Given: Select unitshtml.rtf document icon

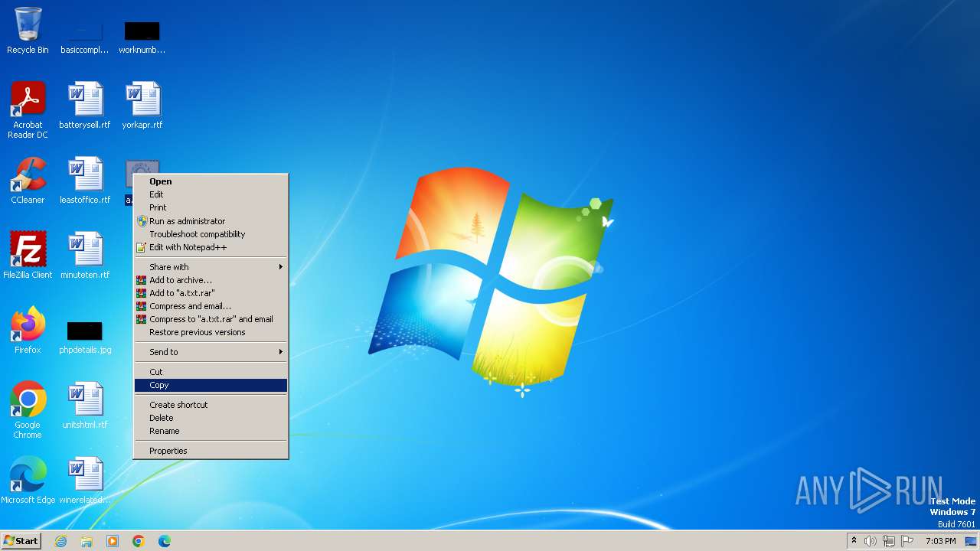Looking at the screenshot, I should 85,406.
